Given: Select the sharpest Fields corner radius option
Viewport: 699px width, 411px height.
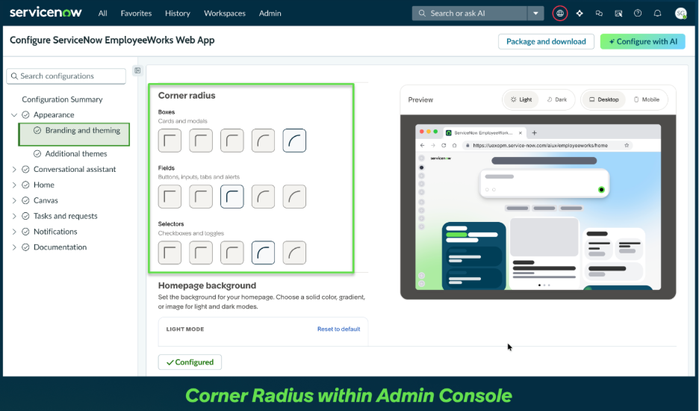Looking at the screenshot, I should (x=170, y=197).
